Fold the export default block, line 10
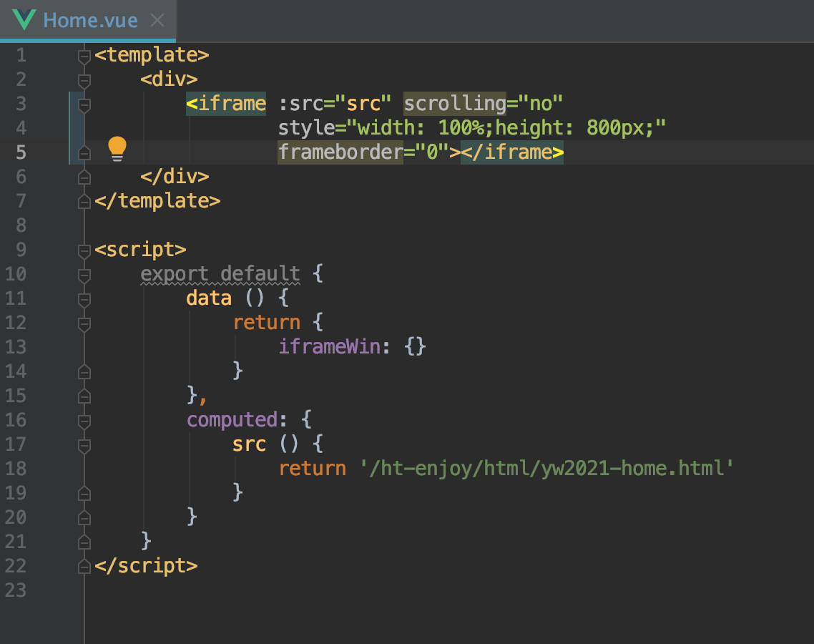Screen dimensions: 814x644 tap(84, 274)
